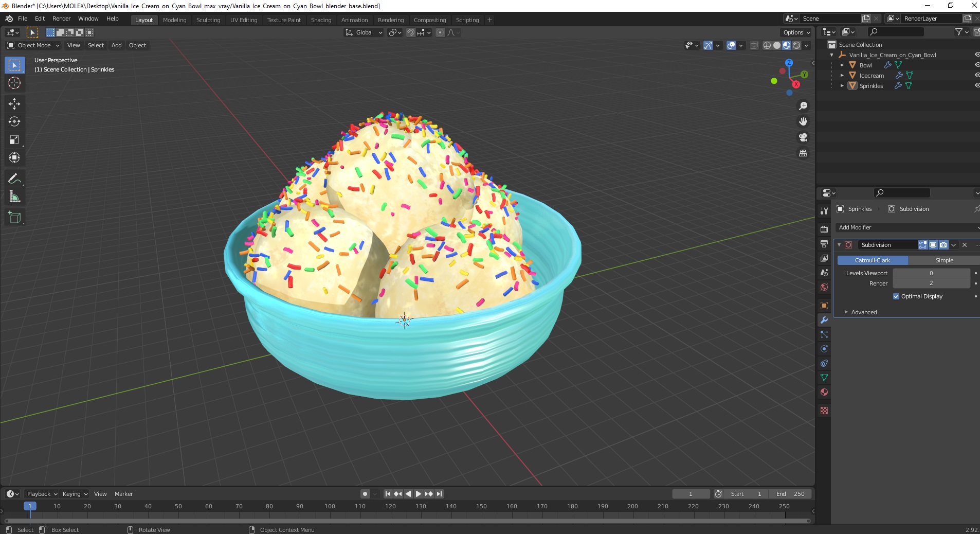
Task: Open the Tool properties tab
Action: [x=824, y=211]
